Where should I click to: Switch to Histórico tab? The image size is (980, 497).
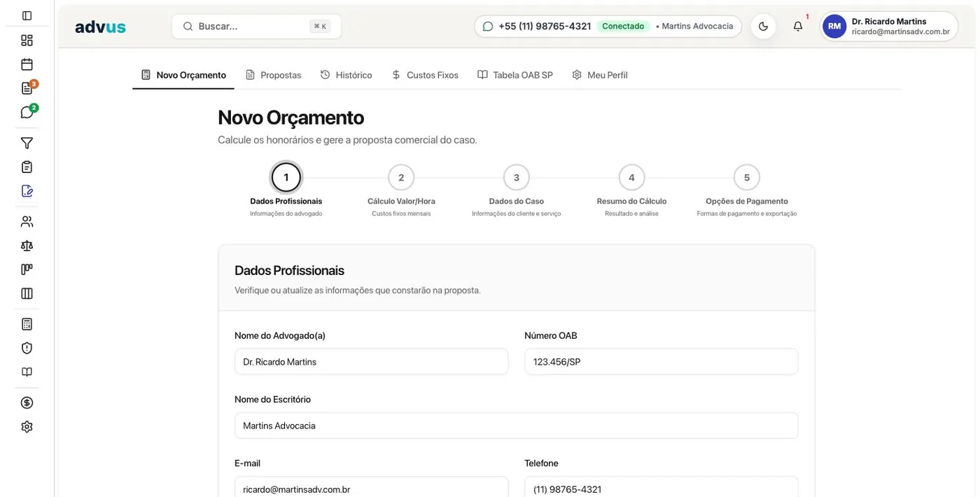(x=346, y=75)
